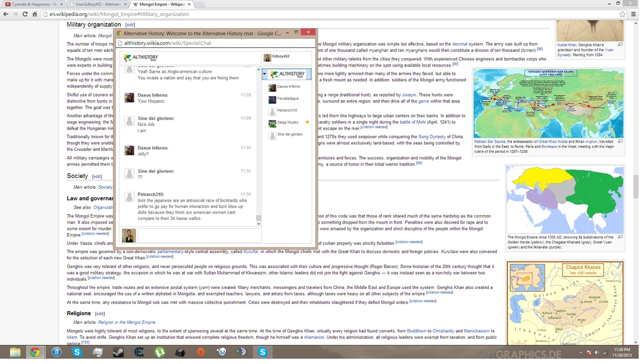Click the Althistory wiki logo in chat header
Image resolution: width=644 pixels, height=364 pixels.
click(x=141, y=57)
